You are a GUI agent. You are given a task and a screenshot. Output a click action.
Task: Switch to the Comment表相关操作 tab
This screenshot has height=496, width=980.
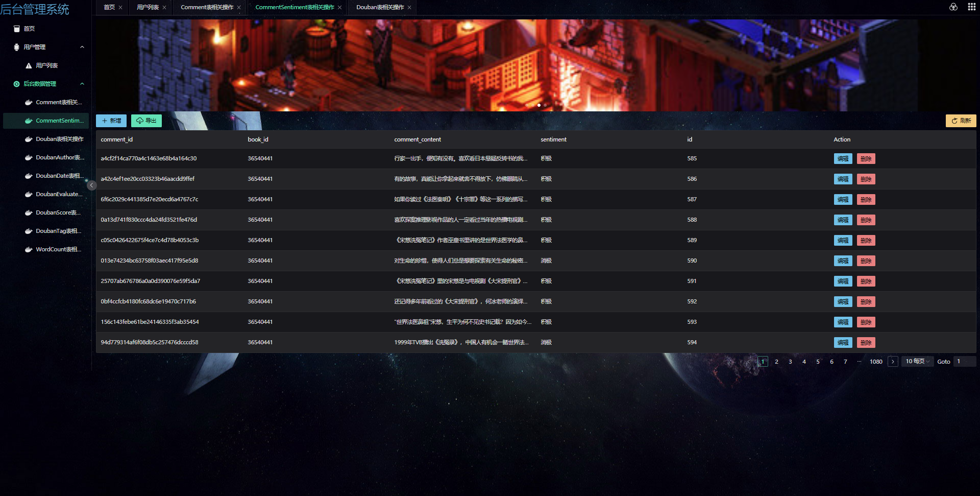pos(207,8)
